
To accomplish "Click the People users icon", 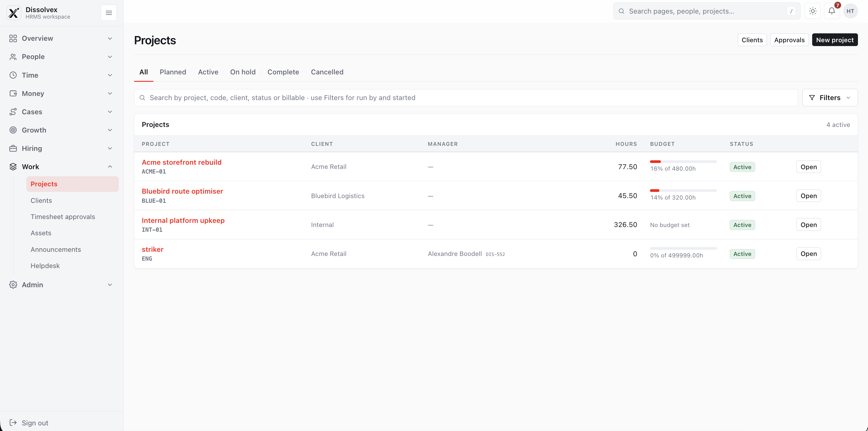I will point(13,57).
